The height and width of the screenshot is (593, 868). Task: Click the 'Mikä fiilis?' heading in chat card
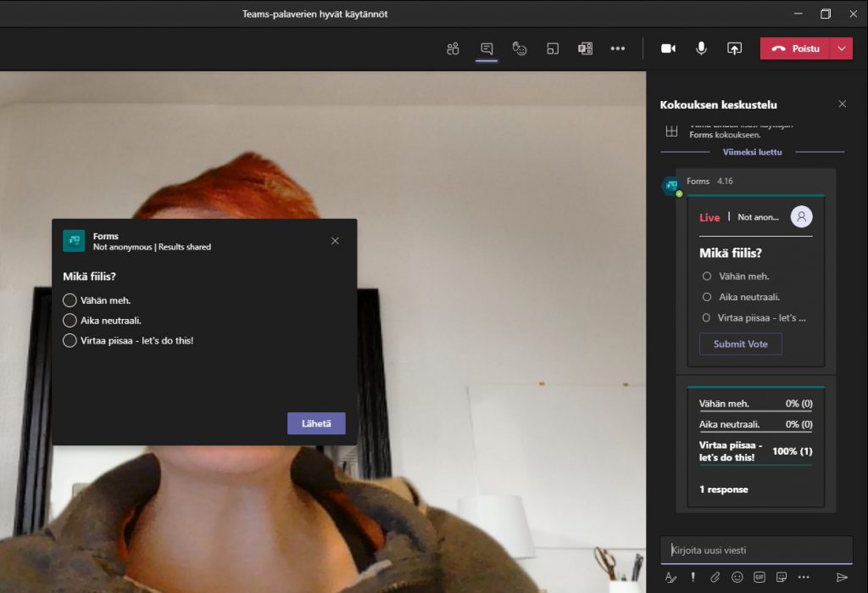point(731,253)
